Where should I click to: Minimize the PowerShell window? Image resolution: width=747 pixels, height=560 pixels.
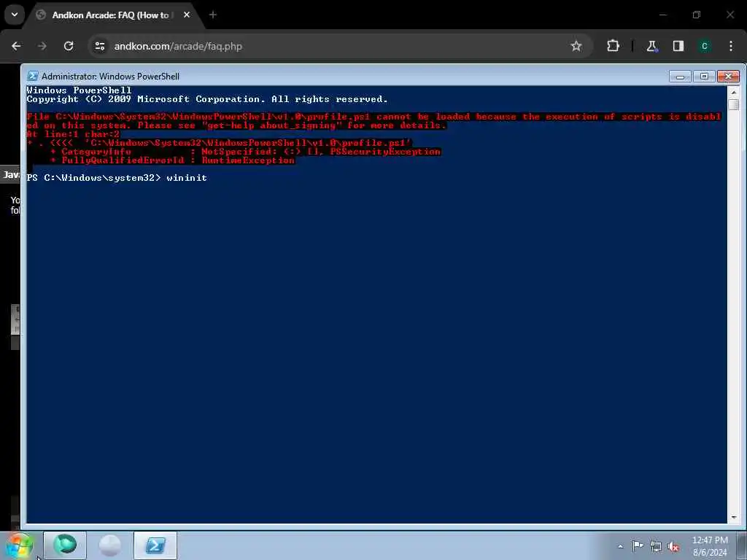click(680, 76)
